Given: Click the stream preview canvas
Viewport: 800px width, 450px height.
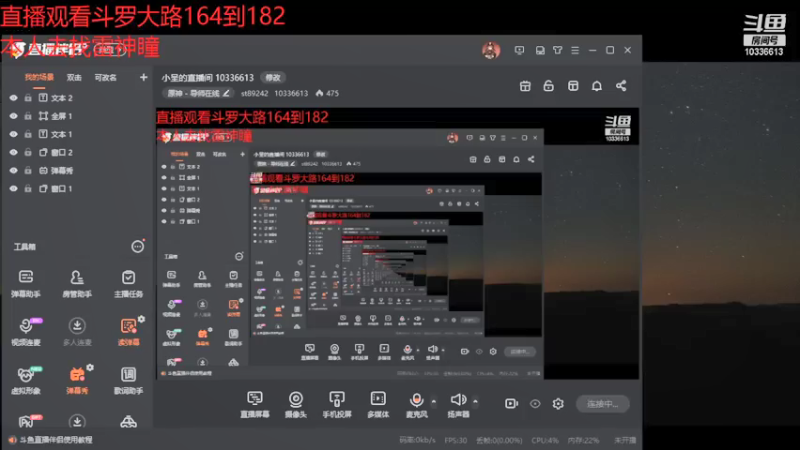Looking at the screenshot, I should [397, 243].
